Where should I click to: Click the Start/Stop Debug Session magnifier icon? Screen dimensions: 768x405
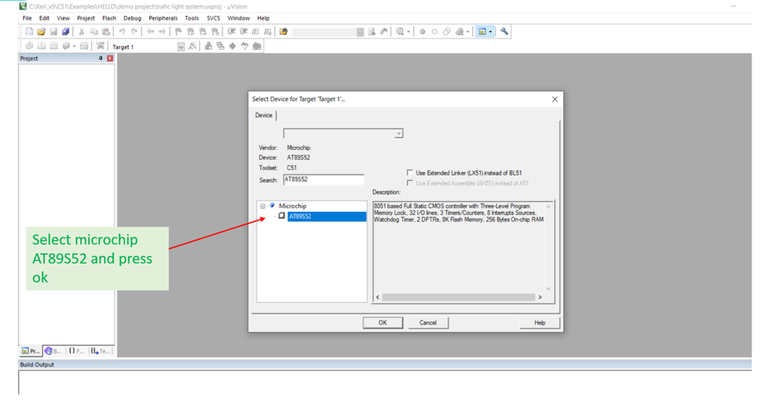[x=400, y=31]
